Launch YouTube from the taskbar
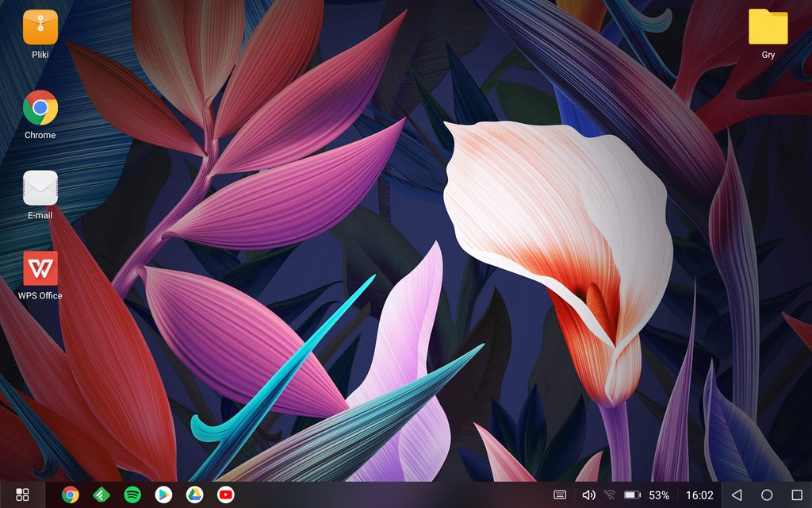The image size is (812, 508). [225, 495]
